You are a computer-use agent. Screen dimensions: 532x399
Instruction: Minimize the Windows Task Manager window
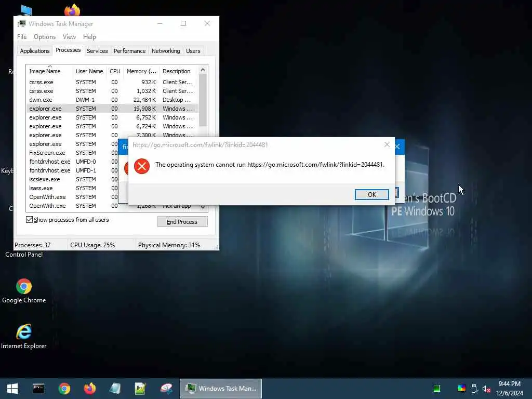pos(160,23)
